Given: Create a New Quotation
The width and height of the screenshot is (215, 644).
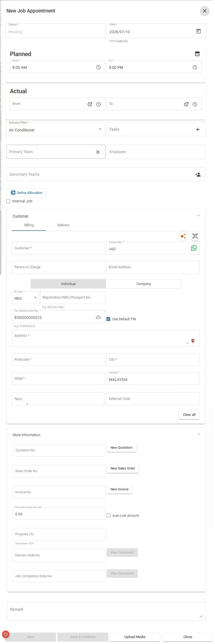Looking at the screenshot, I should coord(121,448).
